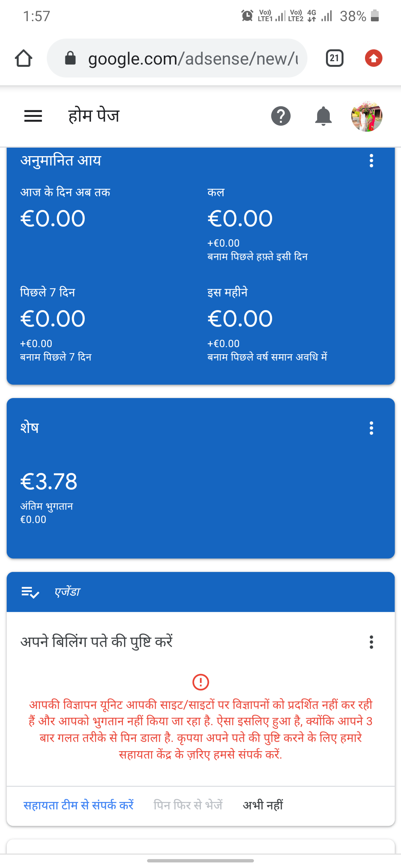
Task: Tap the €3.78 balance amount
Action: point(49,481)
